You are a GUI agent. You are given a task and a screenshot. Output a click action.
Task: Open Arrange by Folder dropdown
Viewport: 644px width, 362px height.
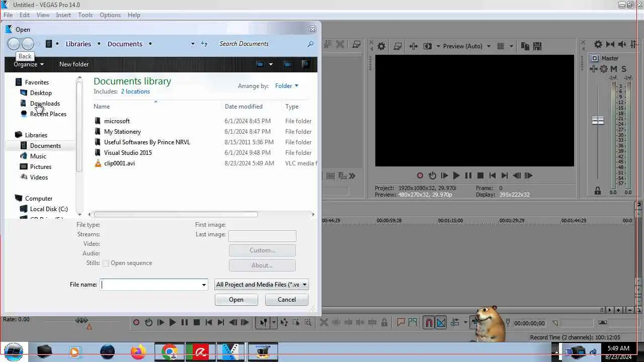[x=286, y=86]
